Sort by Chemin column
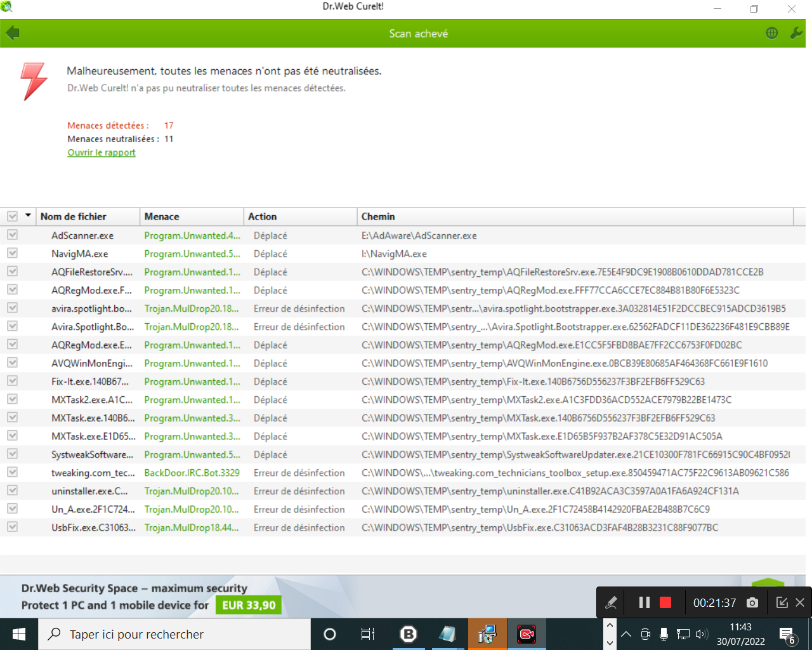812x650 pixels. (x=575, y=216)
